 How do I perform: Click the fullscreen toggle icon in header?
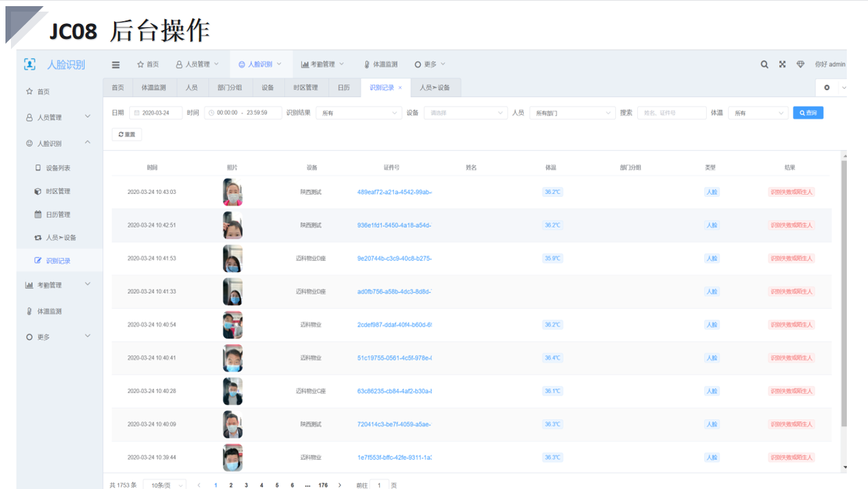tap(783, 65)
